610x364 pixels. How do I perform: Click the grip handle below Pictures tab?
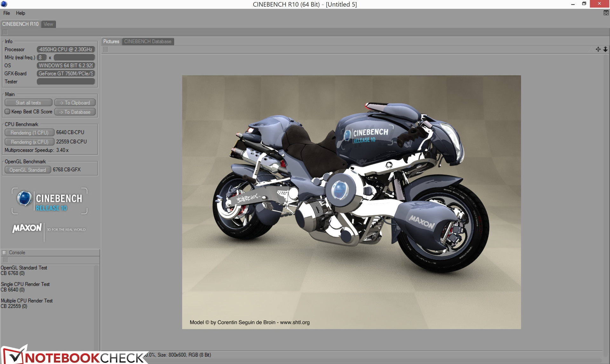(x=106, y=49)
